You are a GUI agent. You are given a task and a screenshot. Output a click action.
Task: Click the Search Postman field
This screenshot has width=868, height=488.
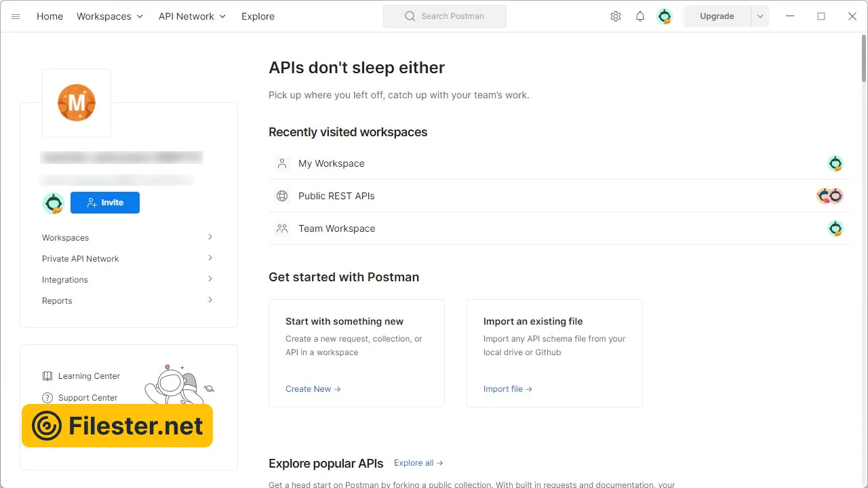pyautogui.click(x=445, y=16)
